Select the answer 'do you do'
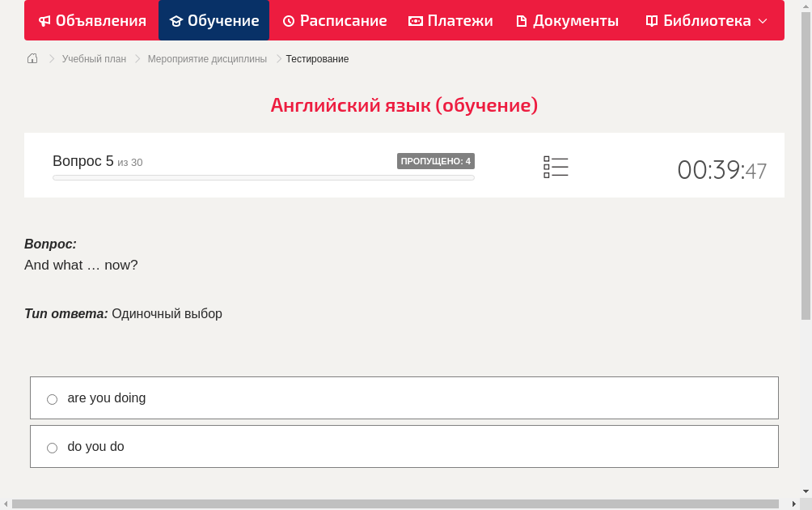This screenshot has height=510, width=812. (52, 447)
